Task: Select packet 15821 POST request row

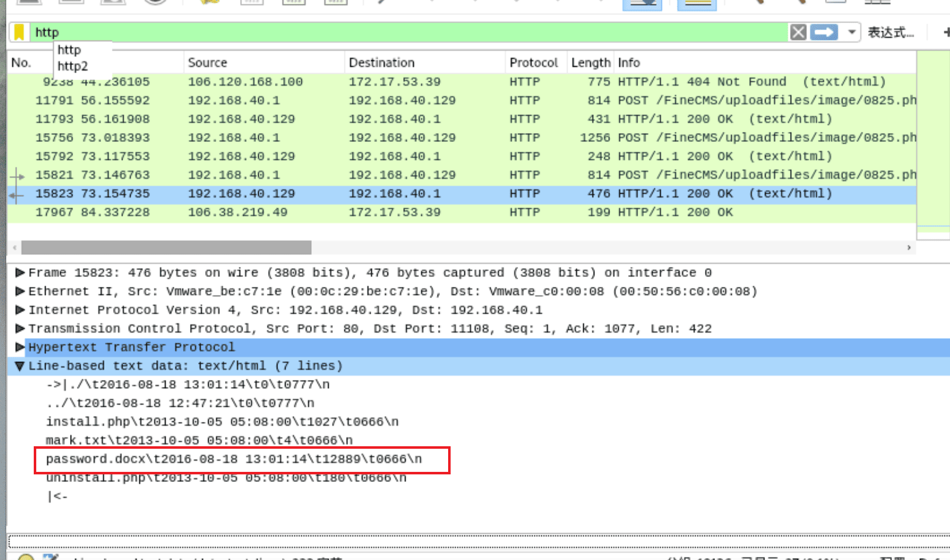Action: click(462, 175)
